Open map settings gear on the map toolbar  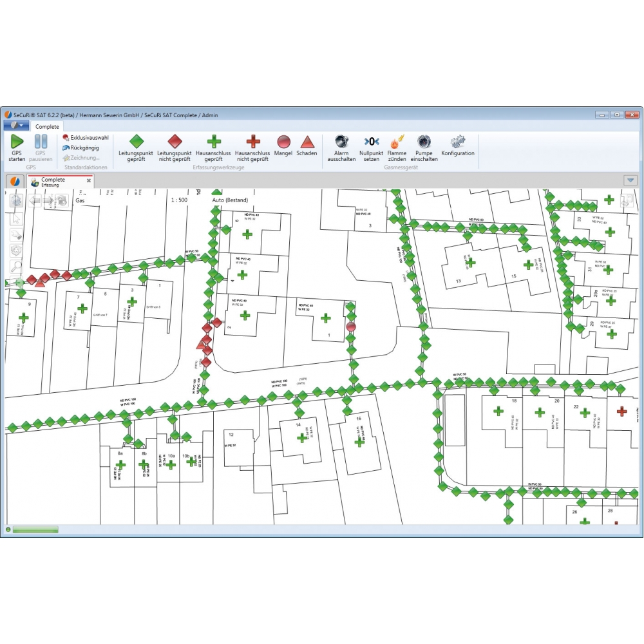tap(16, 201)
